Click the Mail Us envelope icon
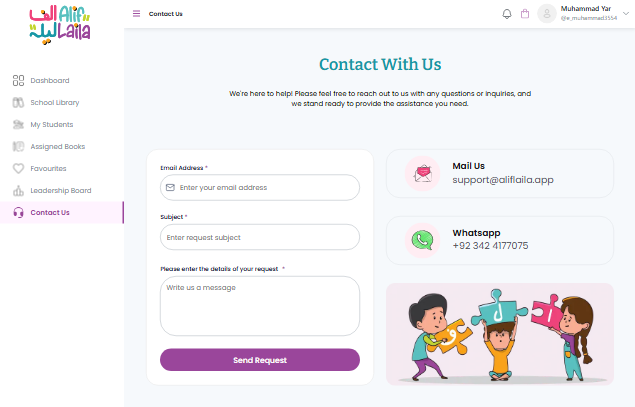 422,174
